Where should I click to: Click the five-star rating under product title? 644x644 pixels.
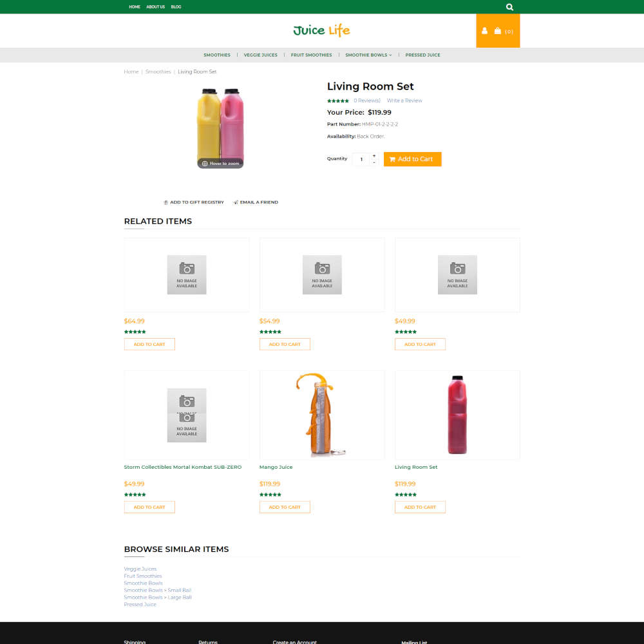point(338,100)
